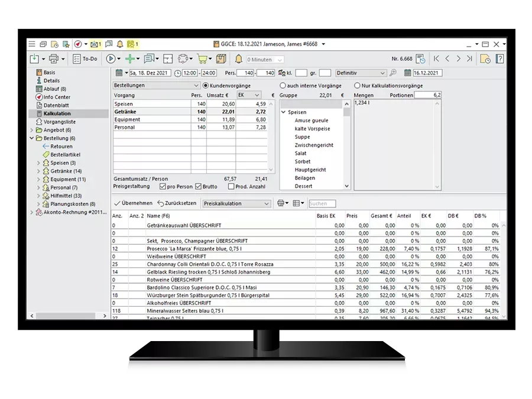Image resolution: width=532 pixels, height=399 pixels.
Task: Open the Bestellungen dropdown
Action: (x=156, y=86)
